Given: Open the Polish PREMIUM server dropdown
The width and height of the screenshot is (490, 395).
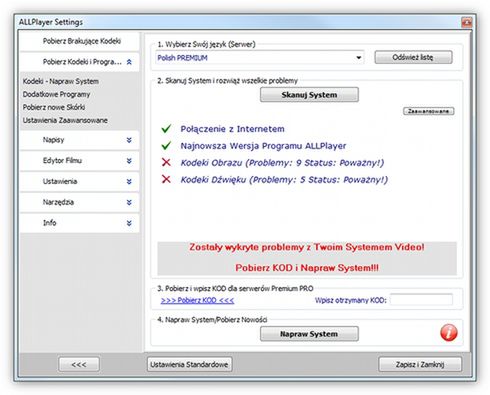Looking at the screenshot, I should [x=358, y=58].
